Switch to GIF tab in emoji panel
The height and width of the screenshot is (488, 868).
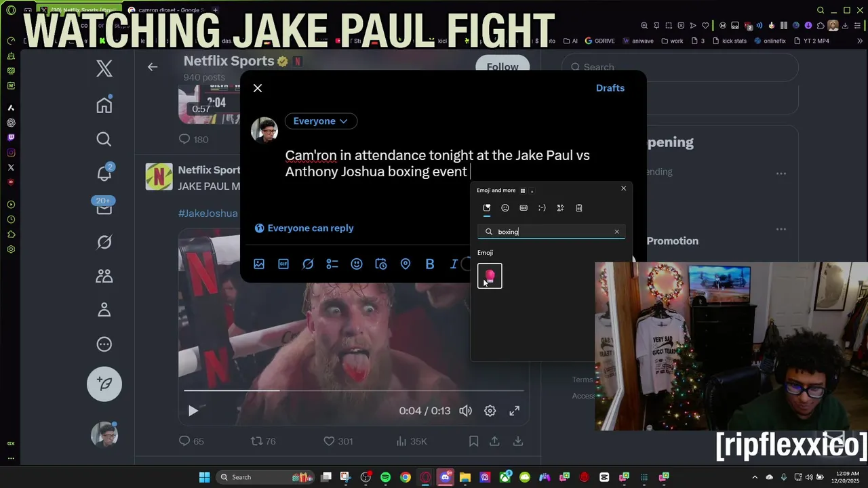click(524, 208)
